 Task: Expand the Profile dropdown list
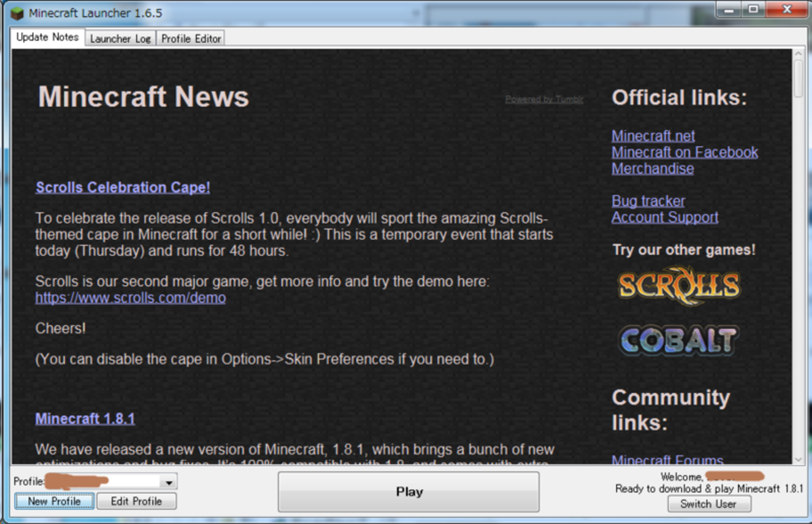168,482
